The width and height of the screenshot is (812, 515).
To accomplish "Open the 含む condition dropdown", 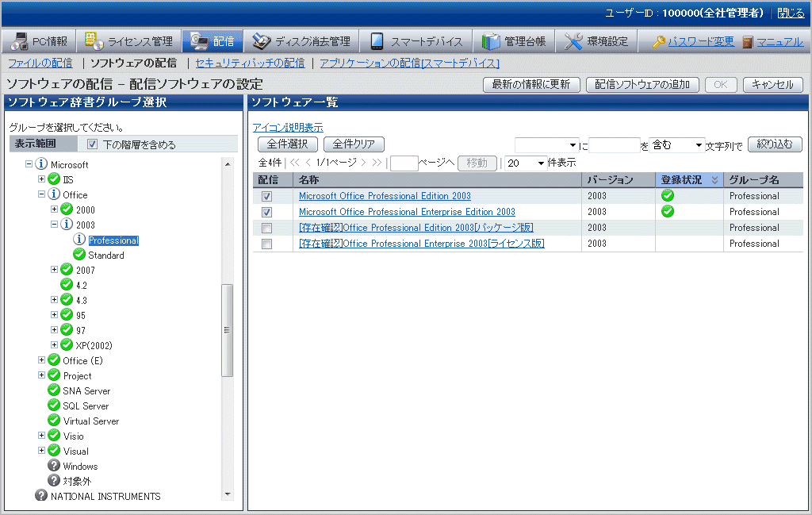I will (676, 145).
